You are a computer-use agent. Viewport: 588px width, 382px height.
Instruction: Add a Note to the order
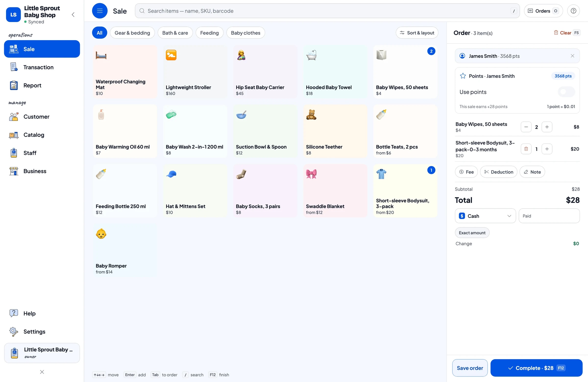[532, 172]
